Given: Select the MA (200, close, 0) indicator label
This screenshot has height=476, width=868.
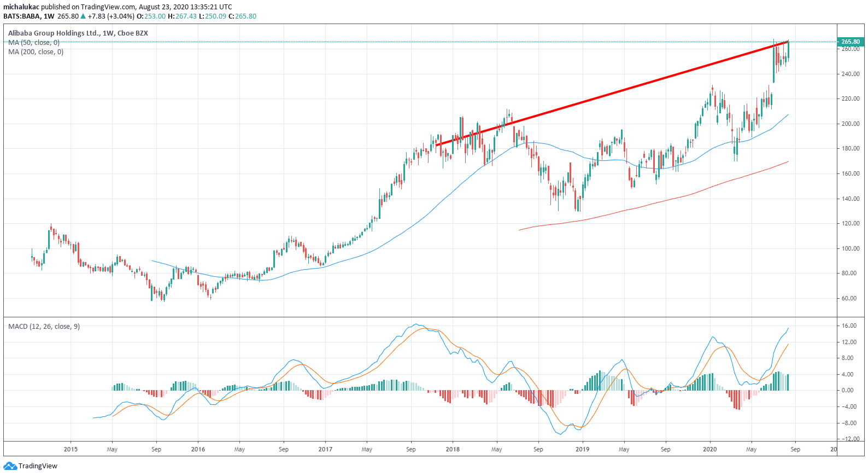Looking at the screenshot, I should coord(36,51).
